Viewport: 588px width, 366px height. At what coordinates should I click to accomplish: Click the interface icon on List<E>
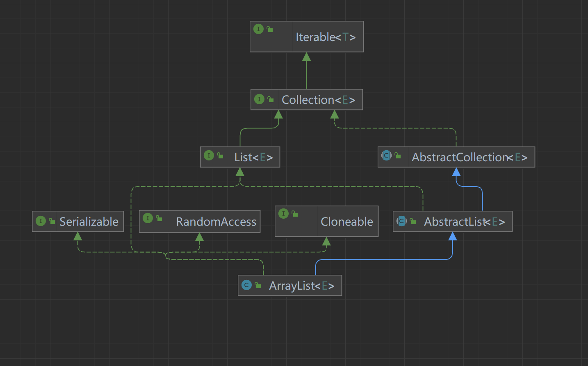pos(209,156)
